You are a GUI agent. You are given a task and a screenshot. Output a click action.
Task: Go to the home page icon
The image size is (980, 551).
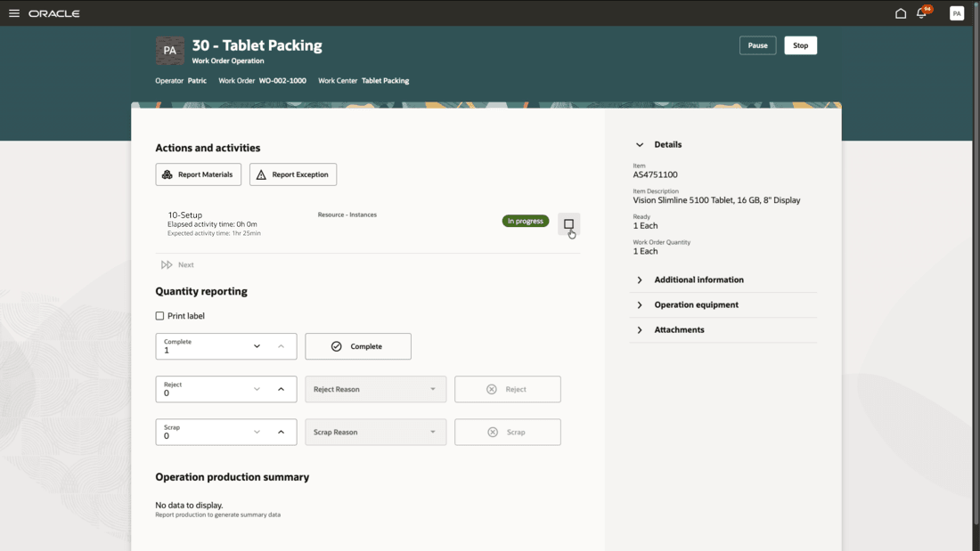click(x=901, y=13)
